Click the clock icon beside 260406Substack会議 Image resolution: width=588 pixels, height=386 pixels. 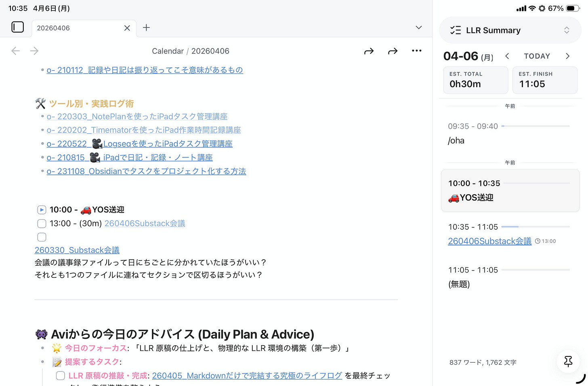(538, 241)
